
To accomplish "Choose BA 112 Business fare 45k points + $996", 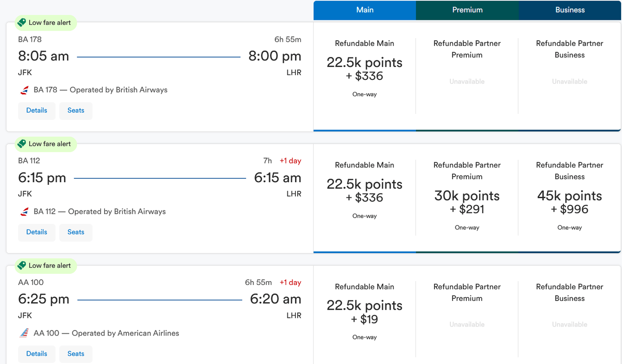I will click(569, 203).
